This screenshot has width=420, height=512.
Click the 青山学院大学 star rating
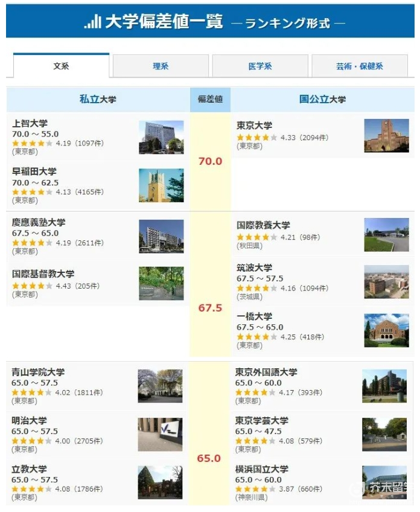(31, 392)
